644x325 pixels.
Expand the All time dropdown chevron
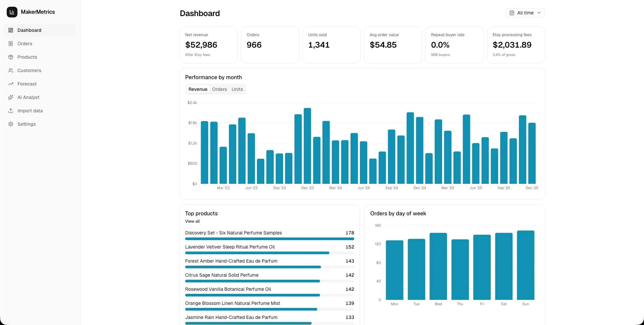[539, 13]
